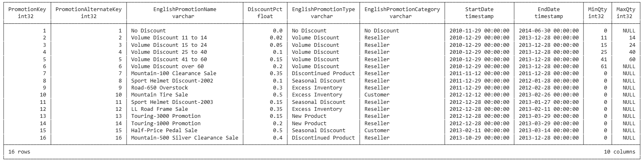Click the Mountain Tire Sale cell

click(x=159, y=95)
